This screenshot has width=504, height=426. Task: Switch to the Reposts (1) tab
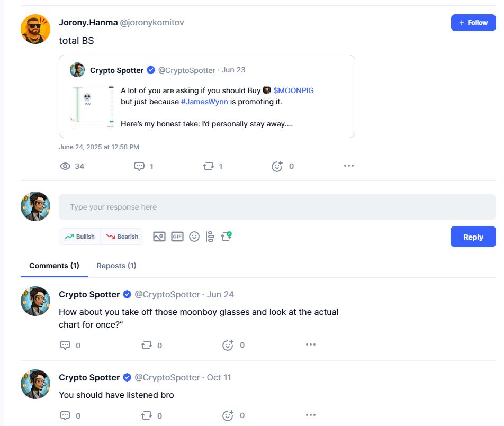116,266
